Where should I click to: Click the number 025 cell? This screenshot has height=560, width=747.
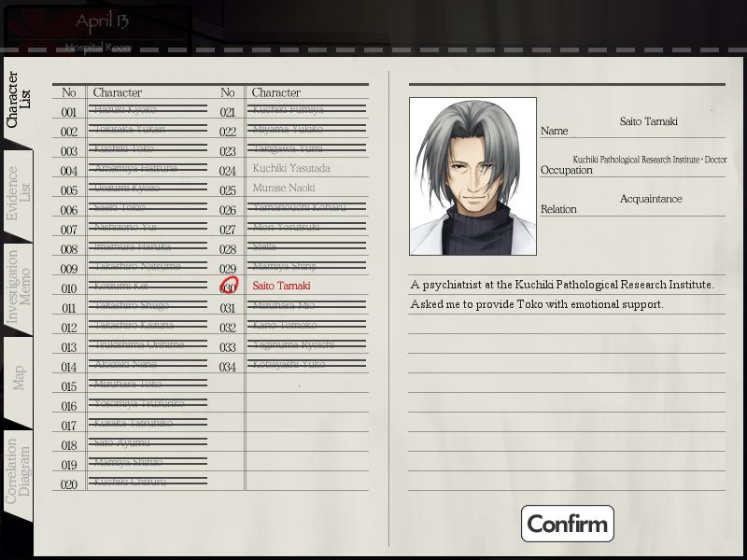228,190
